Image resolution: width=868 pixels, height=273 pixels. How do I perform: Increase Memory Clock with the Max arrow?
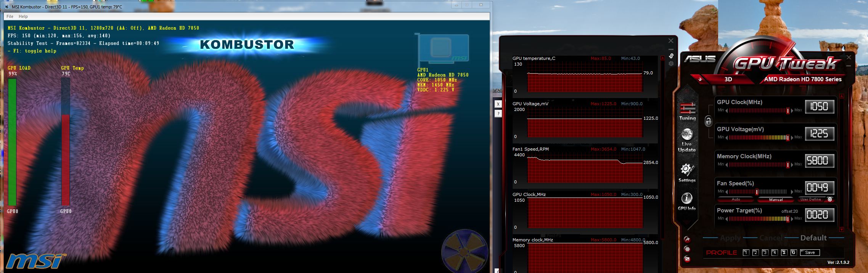[792, 165]
